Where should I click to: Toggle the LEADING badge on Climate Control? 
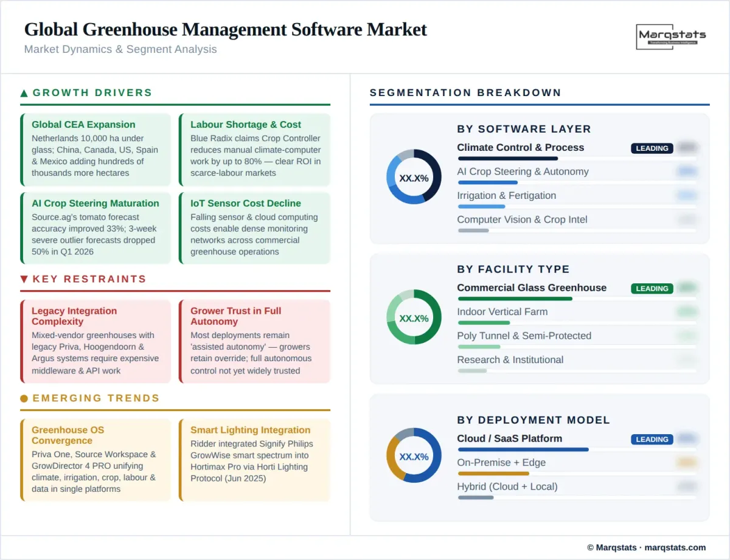click(x=652, y=148)
